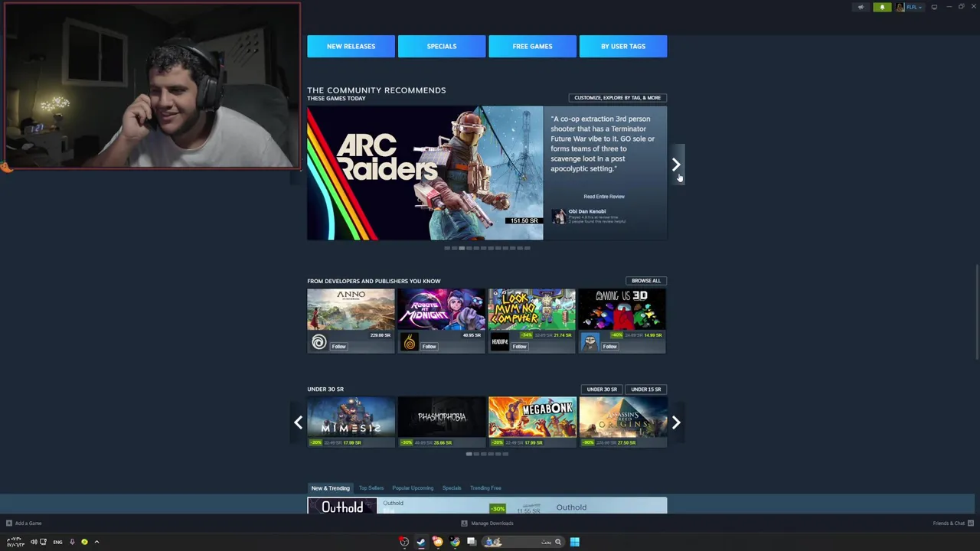Switch ENG input language indicator
This screenshot has height=551, width=980.
(57, 542)
